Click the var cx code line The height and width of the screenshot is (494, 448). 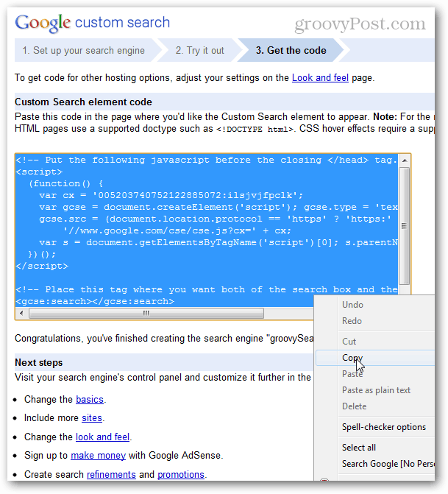(x=171, y=195)
